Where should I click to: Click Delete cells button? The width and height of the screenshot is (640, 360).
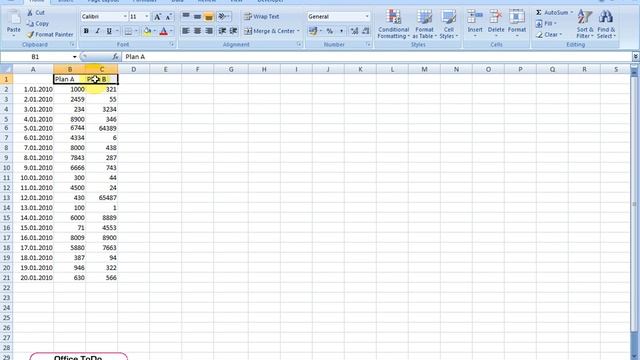click(x=496, y=24)
